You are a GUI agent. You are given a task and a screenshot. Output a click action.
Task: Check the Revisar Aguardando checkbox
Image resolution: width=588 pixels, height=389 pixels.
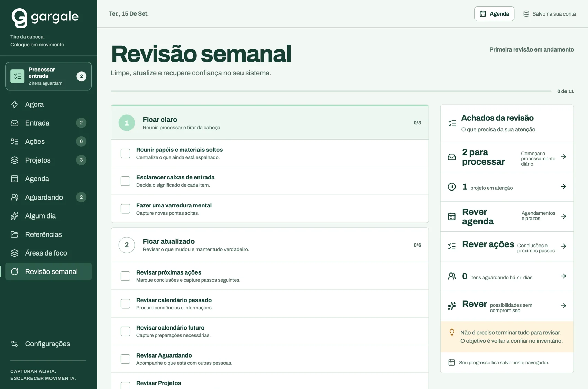point(125,359)
